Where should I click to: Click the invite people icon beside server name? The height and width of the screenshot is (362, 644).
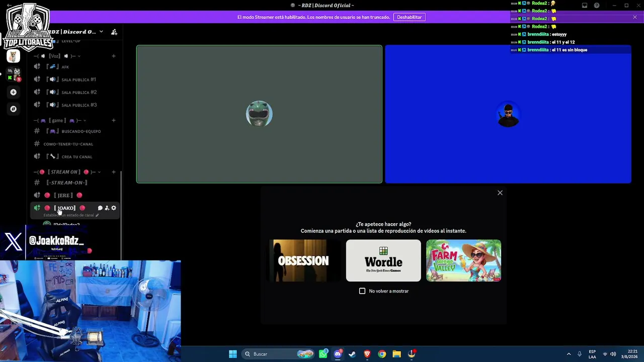[114, 32]
